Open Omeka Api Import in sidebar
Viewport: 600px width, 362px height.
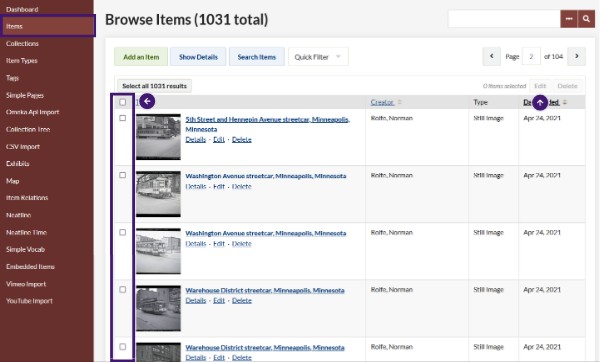tap(33, 112)
